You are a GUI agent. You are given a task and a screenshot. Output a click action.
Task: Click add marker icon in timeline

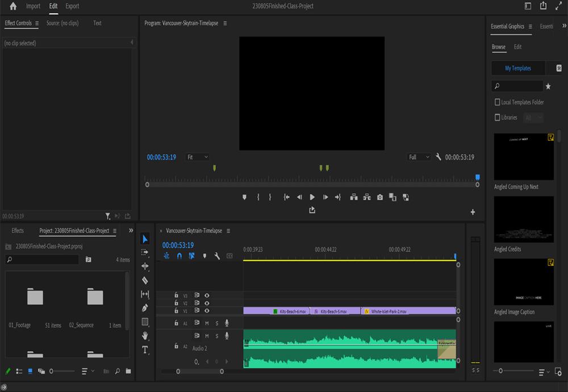point(204,256)
